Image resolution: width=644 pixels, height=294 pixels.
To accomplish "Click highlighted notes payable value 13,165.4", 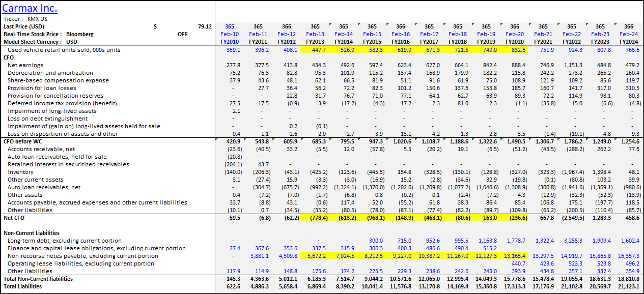I will pos(515,256).
